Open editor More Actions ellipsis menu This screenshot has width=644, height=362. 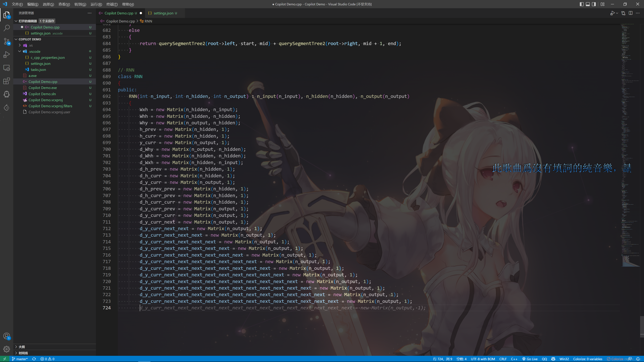pos(638,13)
